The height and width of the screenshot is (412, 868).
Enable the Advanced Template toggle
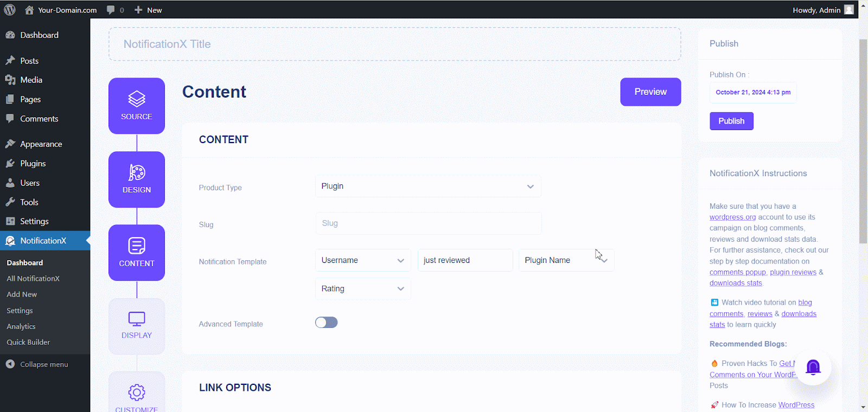[x=327, y=323]
